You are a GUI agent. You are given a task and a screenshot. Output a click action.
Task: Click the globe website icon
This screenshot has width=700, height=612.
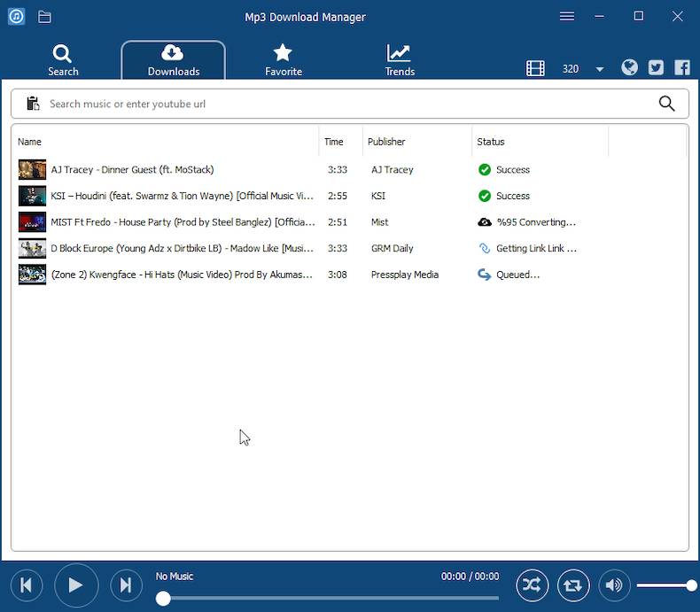630,67
